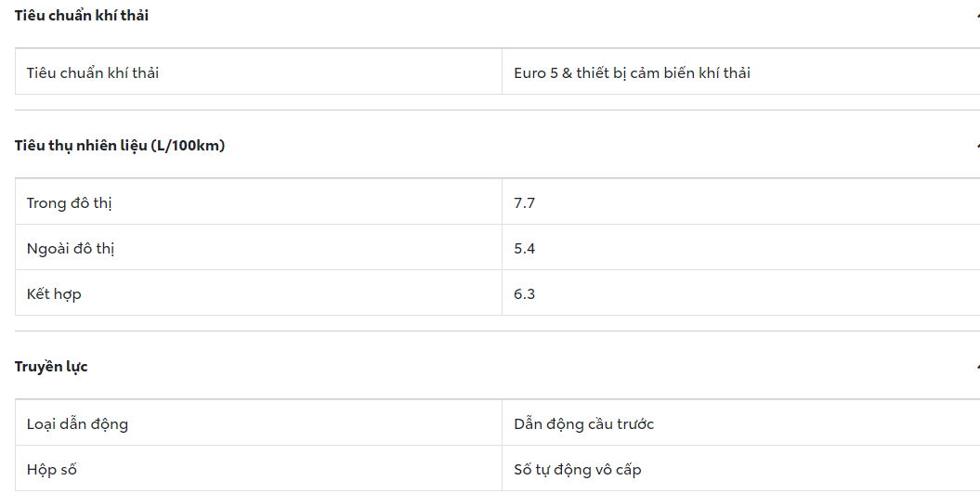Viewport: 980px width, 494px height.
Task: Select the Hộp số row label
Action: click(x=51, y=469)
